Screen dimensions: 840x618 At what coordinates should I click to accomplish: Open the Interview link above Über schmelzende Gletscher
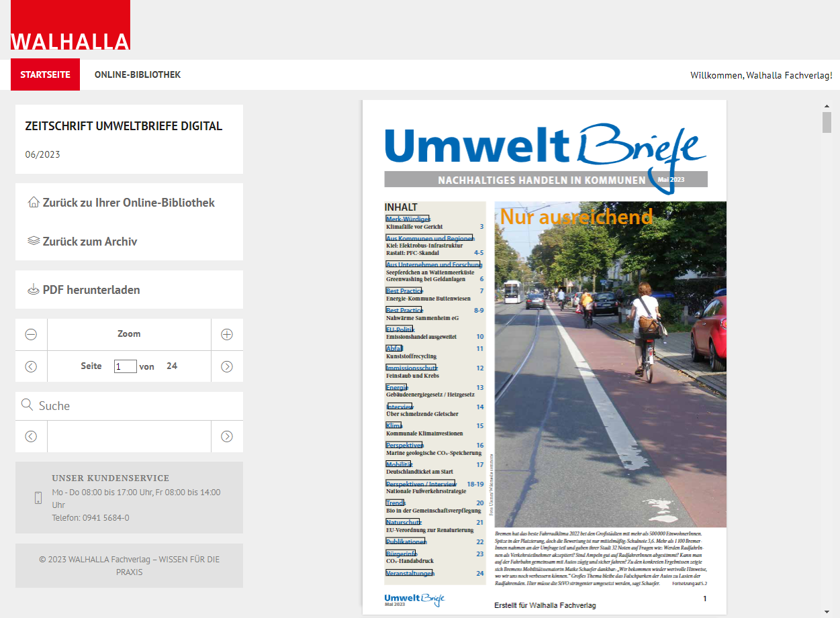pos(400,407)
